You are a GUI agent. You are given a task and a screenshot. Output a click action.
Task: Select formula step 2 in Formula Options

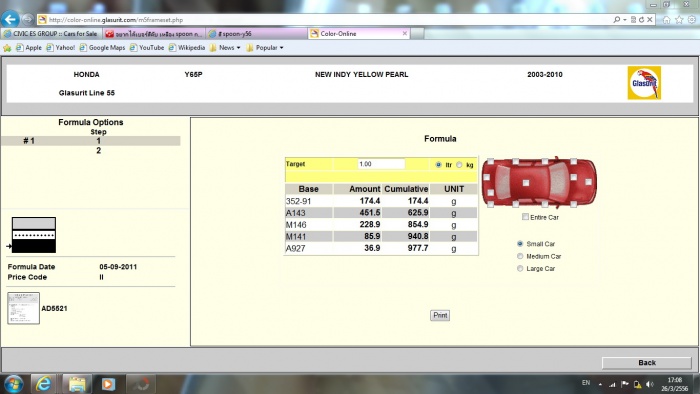[98, 151]
